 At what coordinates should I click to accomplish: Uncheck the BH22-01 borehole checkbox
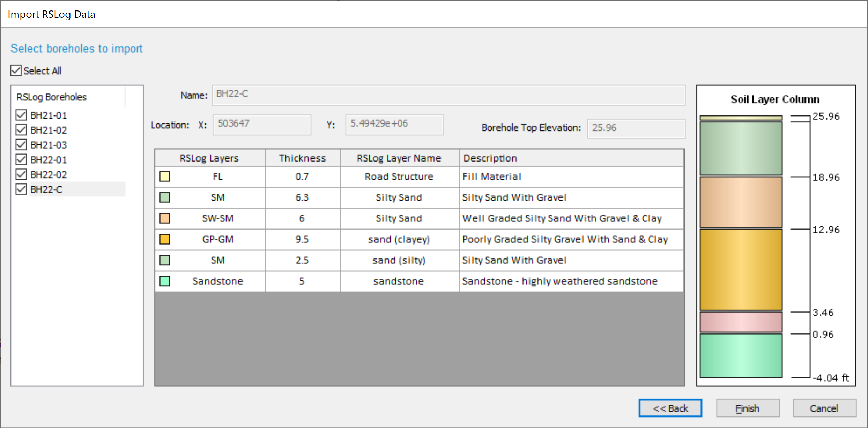pos(21,159)
